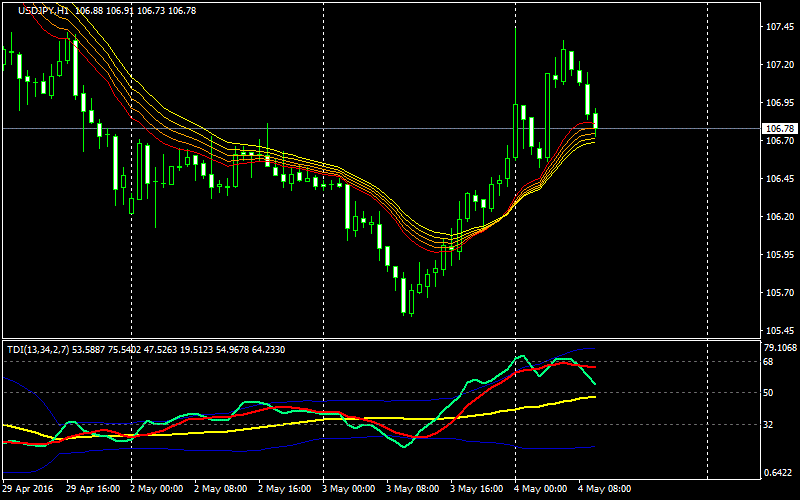This screenshot has width=800, height=500.
Task: Click the 79.1068 indicator scale value
Action: [781, 348]
